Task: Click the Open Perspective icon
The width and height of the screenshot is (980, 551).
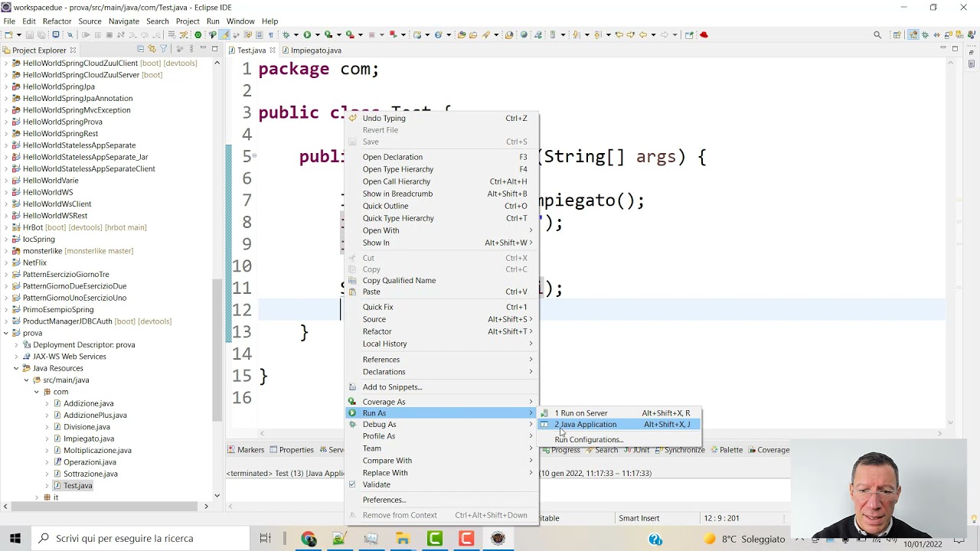Action: (897, 34)
